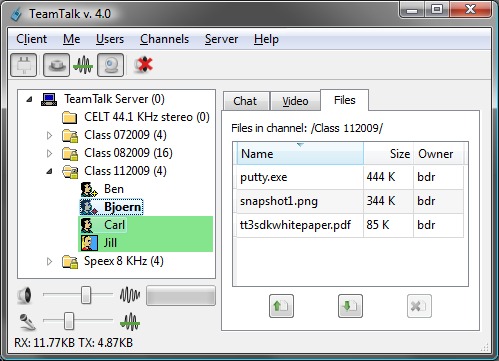Click the microphone gain slider handle

pos(69,321)
